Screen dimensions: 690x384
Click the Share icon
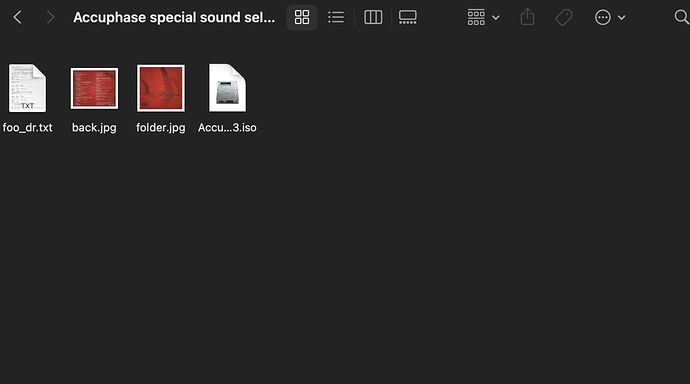527,17
